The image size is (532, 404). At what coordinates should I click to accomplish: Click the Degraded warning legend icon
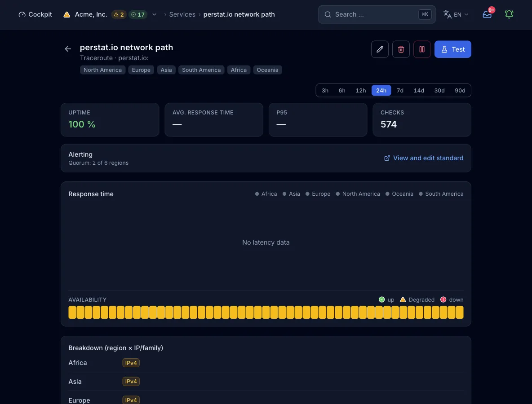(x=403, y=299)
